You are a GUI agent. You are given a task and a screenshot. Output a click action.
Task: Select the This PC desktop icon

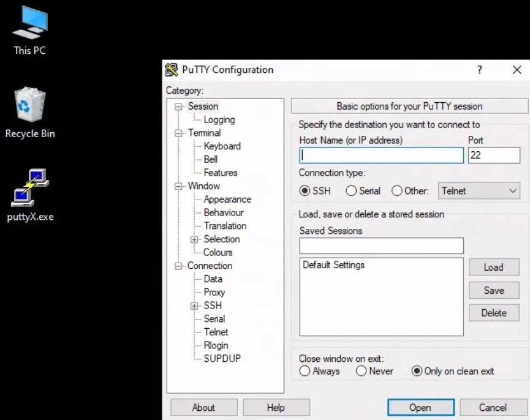[x=30, y=31]
